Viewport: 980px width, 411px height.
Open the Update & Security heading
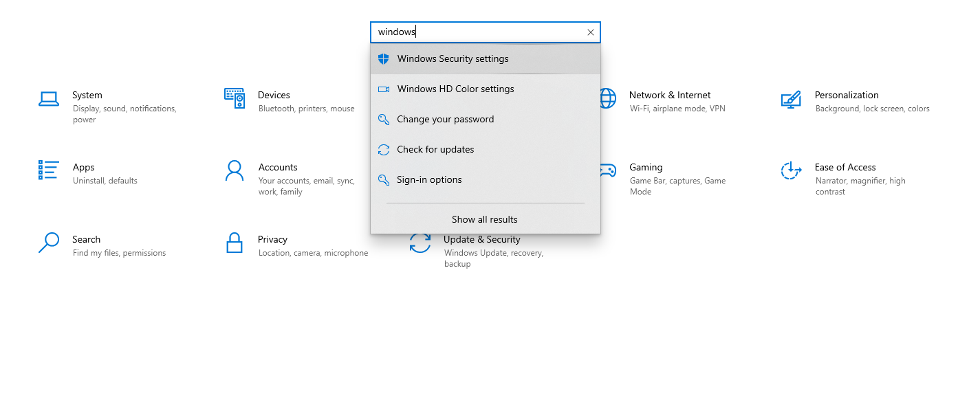[x=482, y=240]
